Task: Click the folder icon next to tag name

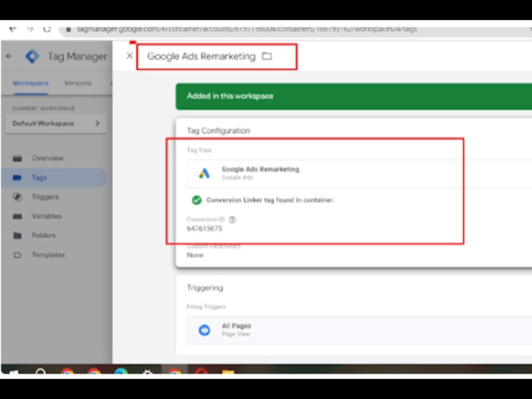Action: click(x=267, y=56)
